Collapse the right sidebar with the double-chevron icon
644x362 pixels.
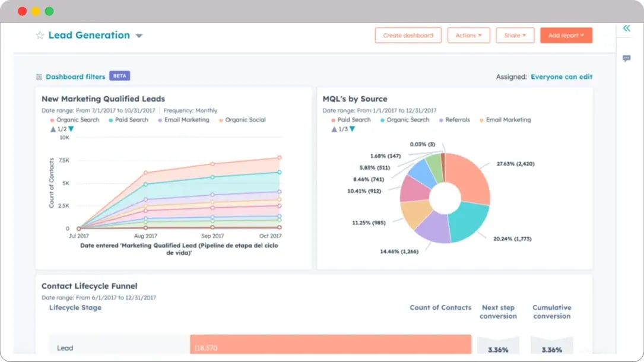[627, 28]
